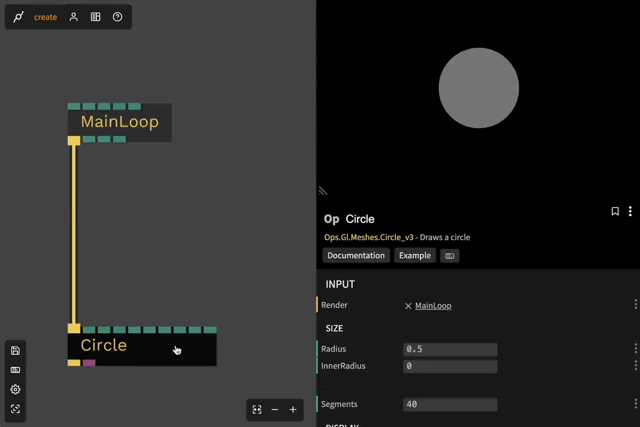The width and height of the screenshot is (640, 427).
Task: Click the gray circle in the preview canvas
Action: tap(479, 88)
